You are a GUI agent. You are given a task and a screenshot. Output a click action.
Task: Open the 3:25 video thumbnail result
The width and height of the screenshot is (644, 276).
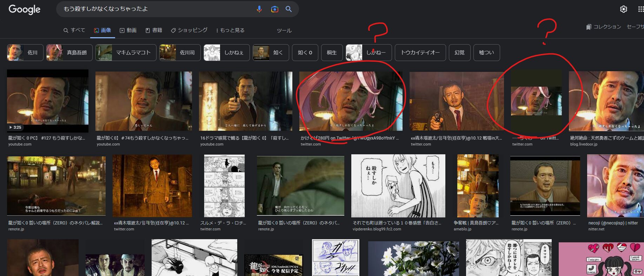[48, 101]
